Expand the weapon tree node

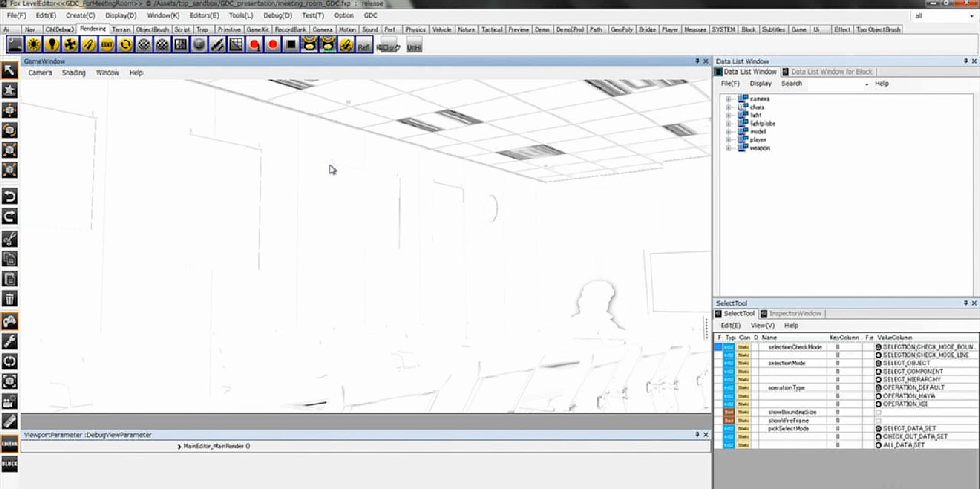728,148
